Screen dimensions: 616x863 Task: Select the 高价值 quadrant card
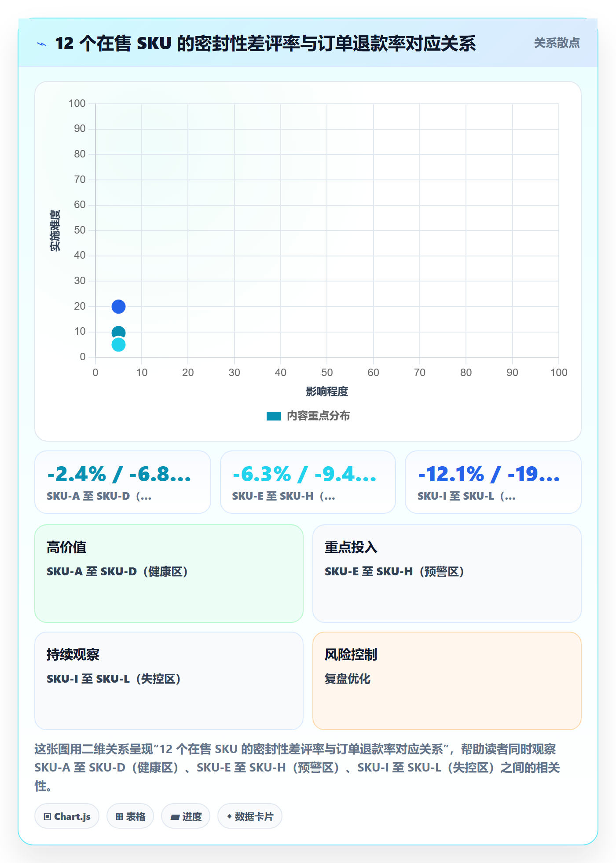(x=169, y=574)
